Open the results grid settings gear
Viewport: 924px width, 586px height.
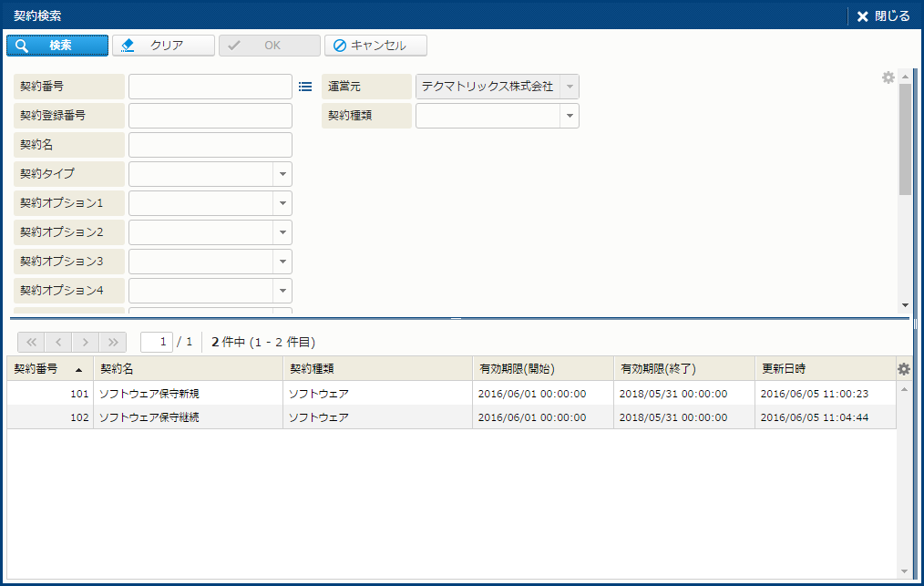click(x=903, y=369)
